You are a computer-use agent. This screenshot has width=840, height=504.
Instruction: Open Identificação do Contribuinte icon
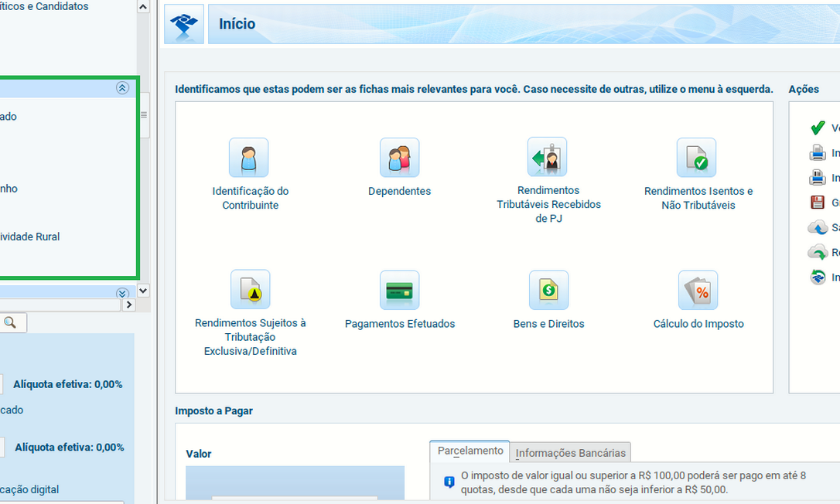coord(249,158)
